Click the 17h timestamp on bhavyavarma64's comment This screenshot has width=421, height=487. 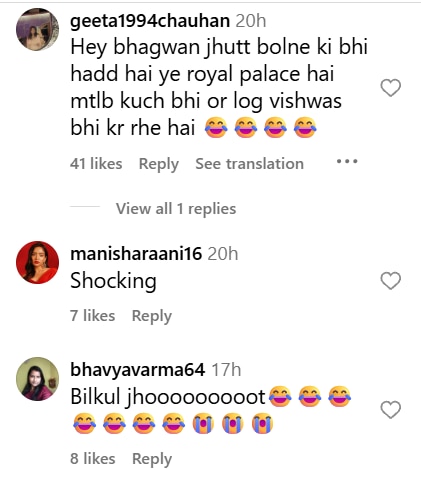pyautogui.click(x=226, y=370)
